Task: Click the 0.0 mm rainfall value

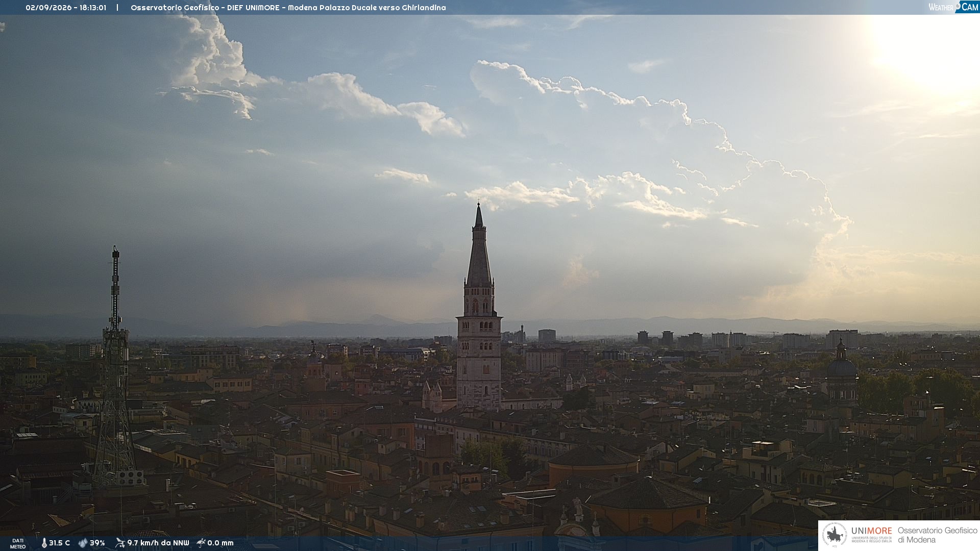Action: (220, 543)
